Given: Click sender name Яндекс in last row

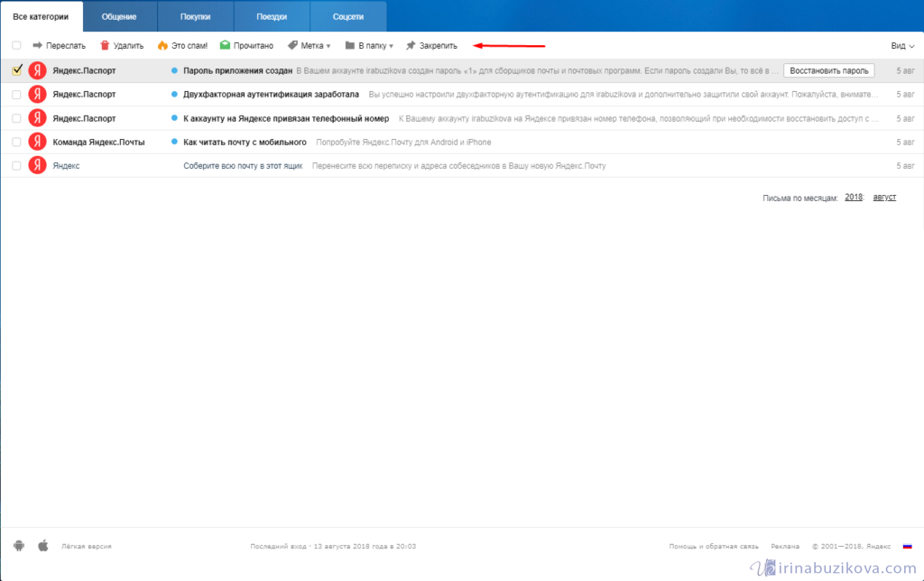Looking at the screenshot, I should pos(66,166).
